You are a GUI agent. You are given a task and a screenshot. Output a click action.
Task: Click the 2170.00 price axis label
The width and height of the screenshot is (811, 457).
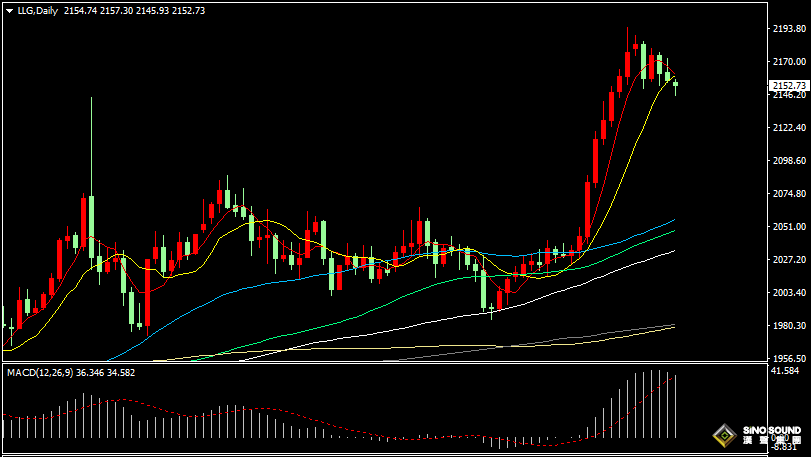coord(788,62)
